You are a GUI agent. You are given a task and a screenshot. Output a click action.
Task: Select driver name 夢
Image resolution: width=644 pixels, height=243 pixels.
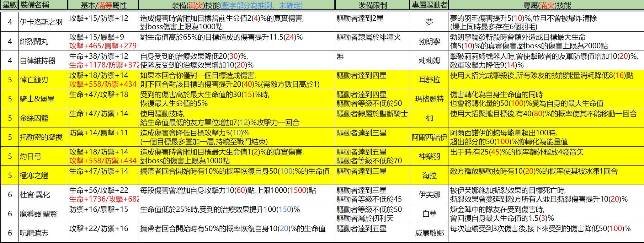pos(429,22)
